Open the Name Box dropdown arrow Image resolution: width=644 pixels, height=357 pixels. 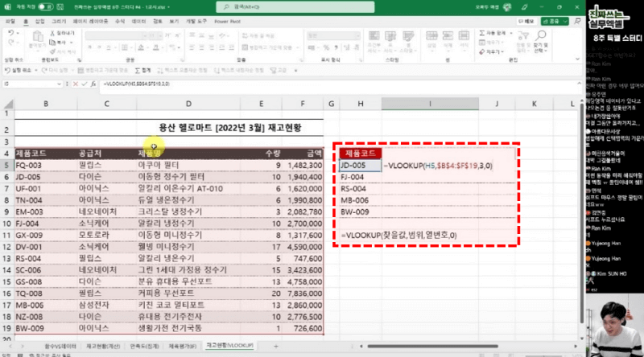pyautogui.click(x=59, y=84)
